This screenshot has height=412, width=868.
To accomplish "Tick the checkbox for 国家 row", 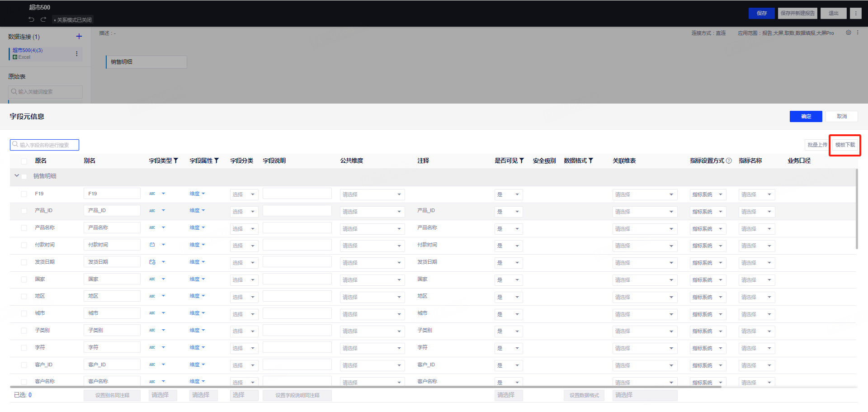I will [x=24, y=279].
